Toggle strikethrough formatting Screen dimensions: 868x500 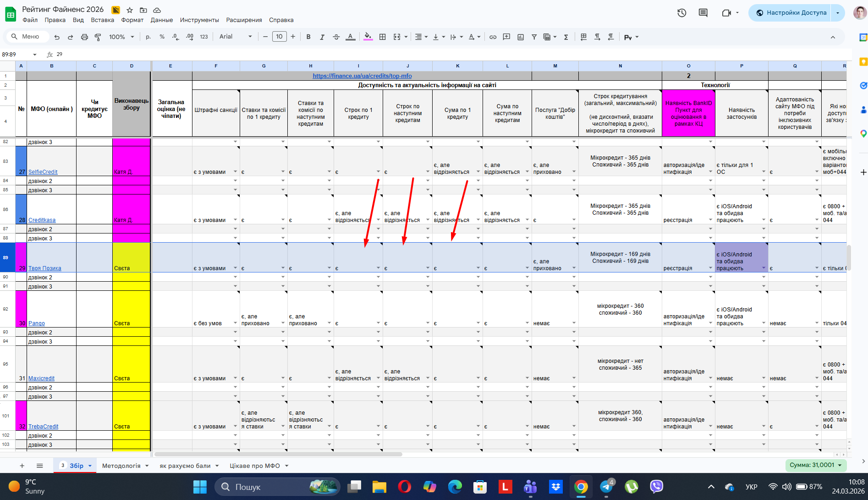coord(336,37)
